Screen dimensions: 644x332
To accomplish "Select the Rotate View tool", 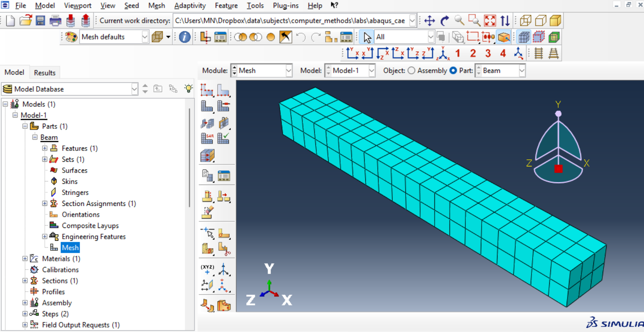I will tap(445, 21).
